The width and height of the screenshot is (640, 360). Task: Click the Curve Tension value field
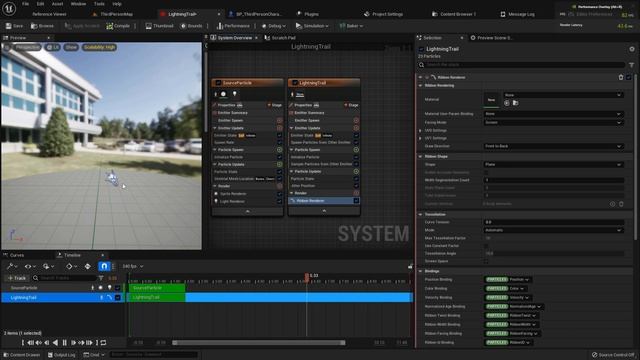tap(553, 222)
